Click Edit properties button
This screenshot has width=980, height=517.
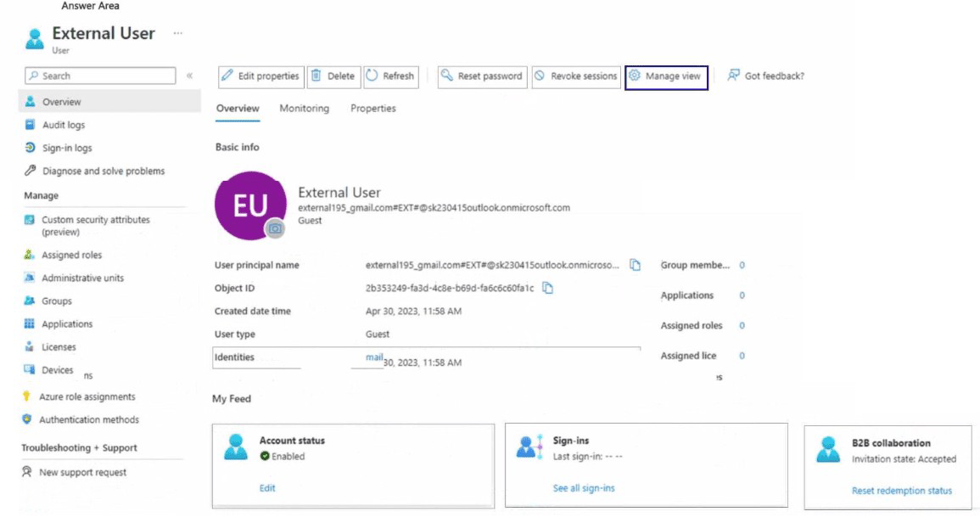(x=260, y=76)
